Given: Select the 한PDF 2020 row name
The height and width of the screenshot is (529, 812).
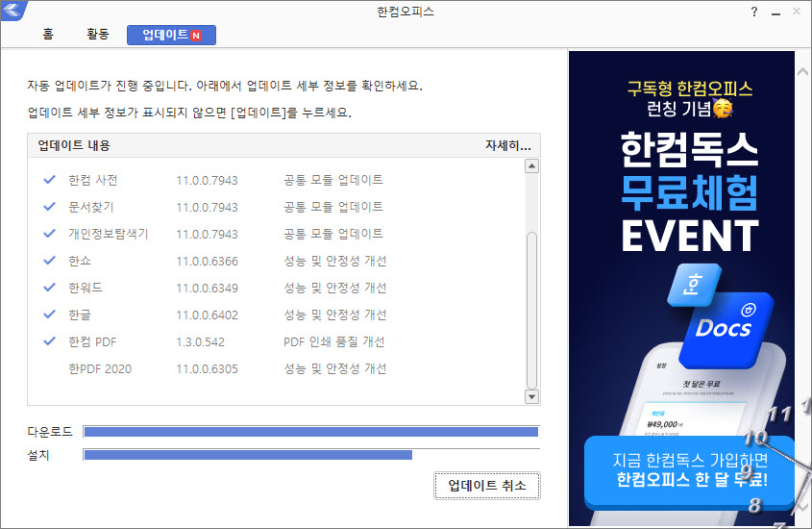Looking at the screenshot, I should (100, 368).
